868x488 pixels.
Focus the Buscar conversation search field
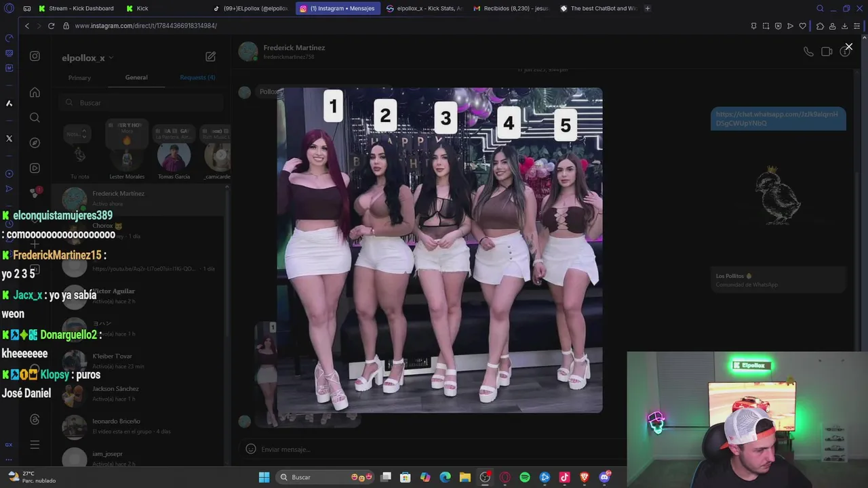[x=140, y=102]
